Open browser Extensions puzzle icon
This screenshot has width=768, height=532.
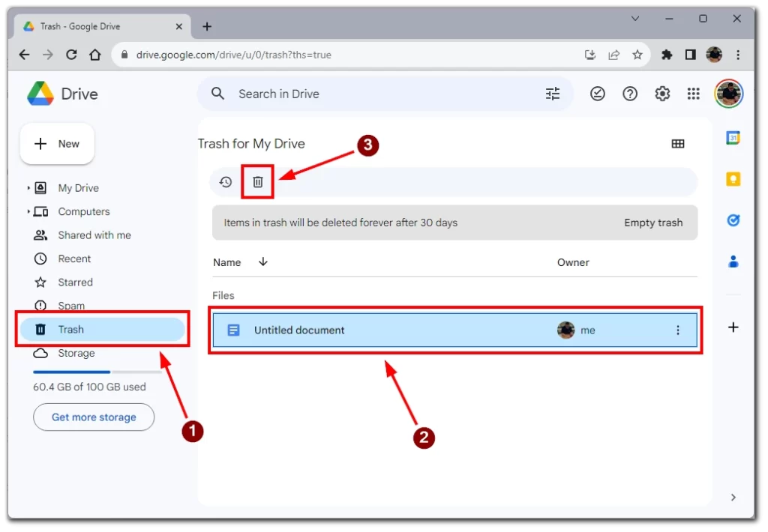pyautogui.click(x=667, y=55)
